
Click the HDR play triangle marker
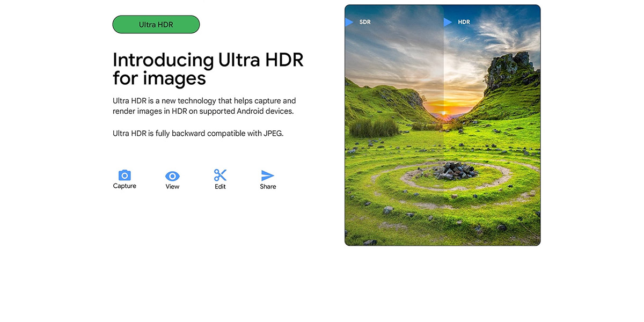pyautogui.click(x=448, y=21)
